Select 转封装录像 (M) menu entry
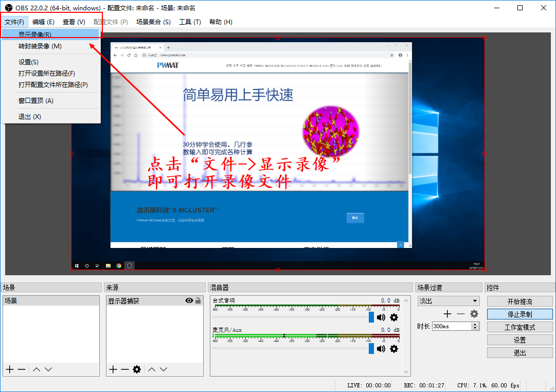This screenshot has height=392, width=556. 51,46
